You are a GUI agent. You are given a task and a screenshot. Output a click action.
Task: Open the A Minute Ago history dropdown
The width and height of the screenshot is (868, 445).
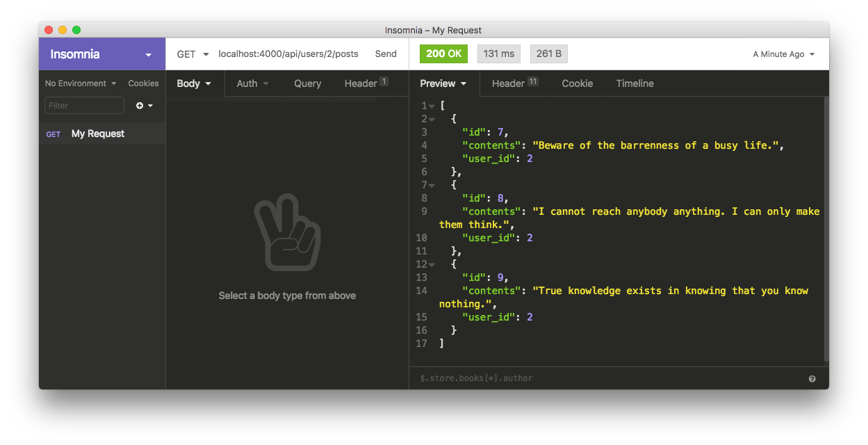tap(783, 54)
